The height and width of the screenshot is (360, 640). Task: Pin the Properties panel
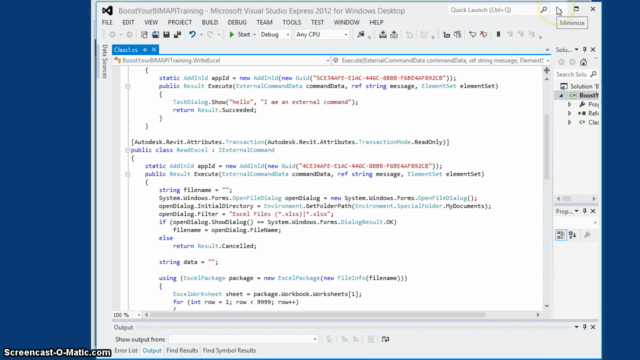584,211
